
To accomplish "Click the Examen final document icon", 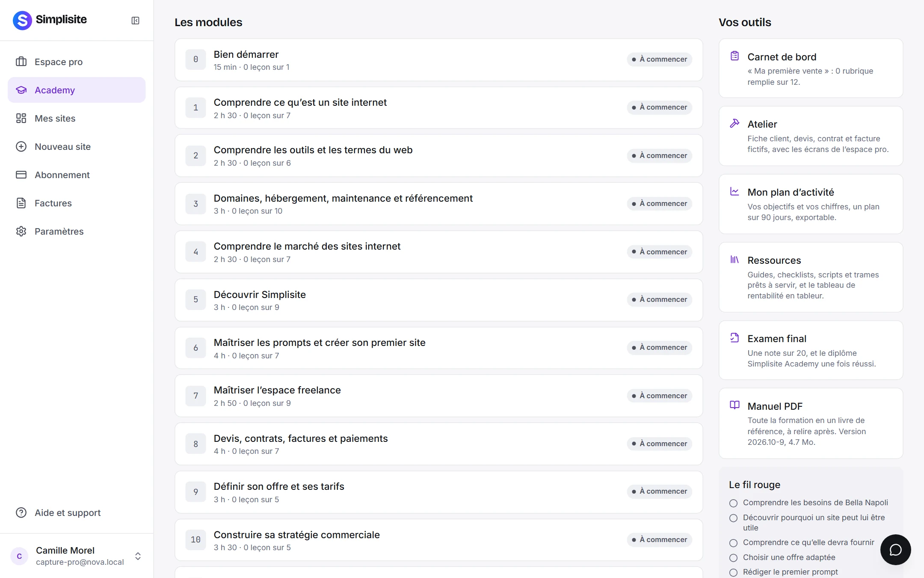I will 734,338.
